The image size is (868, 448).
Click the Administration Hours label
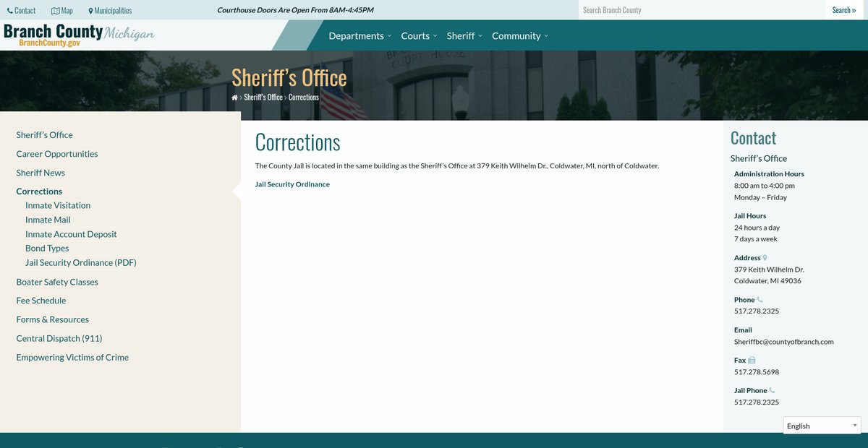[x=769, y=174]
